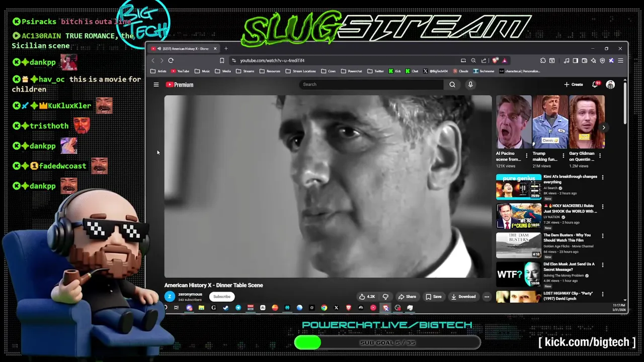644x362 pixels.
Task: Click the hav_oc "this is a movie for children" chat message
Action: pos(76,84)
